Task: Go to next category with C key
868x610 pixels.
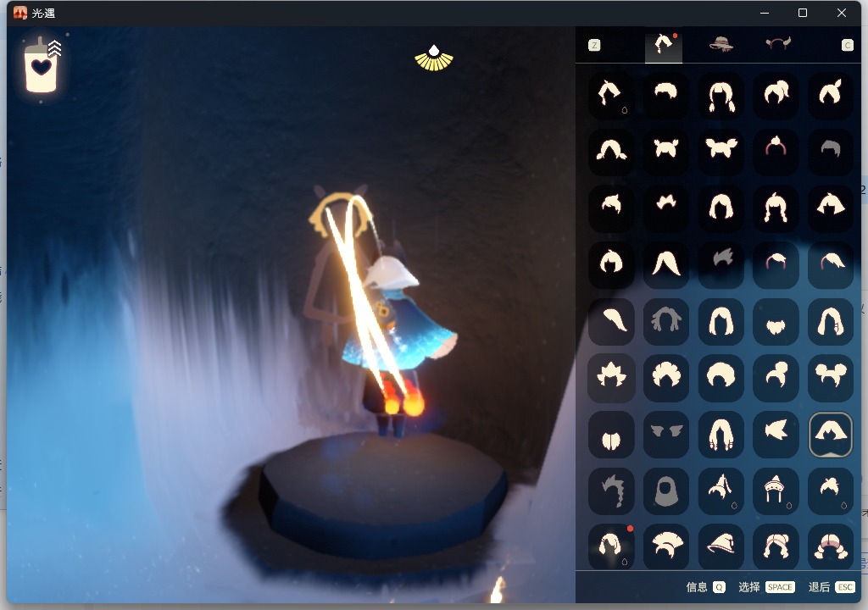Action: (x=847, y=46)
